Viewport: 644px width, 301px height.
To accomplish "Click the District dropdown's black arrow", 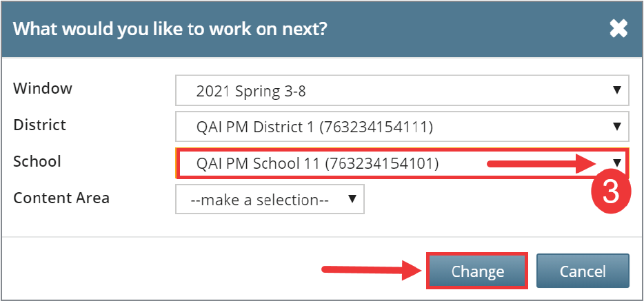I will pos(616,127).
